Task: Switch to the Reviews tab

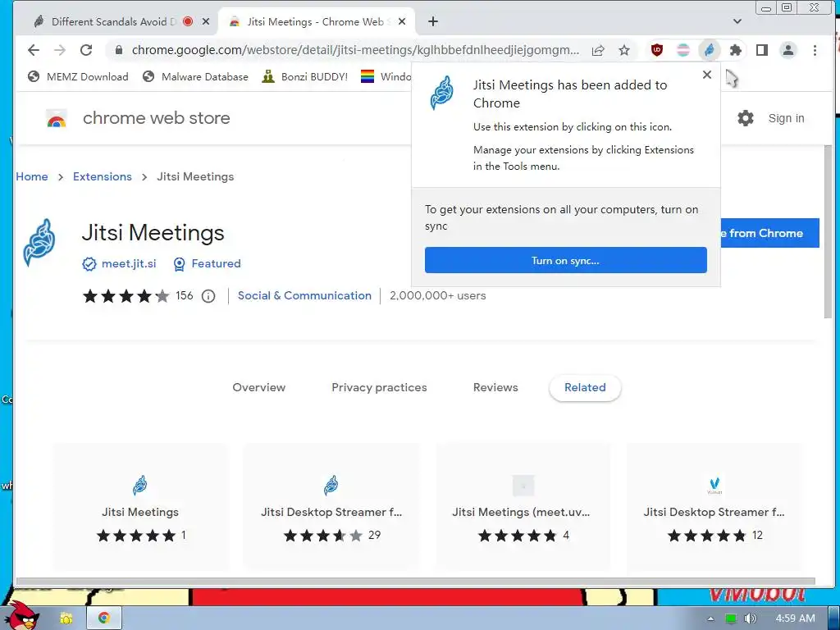Action: (495, 387)
